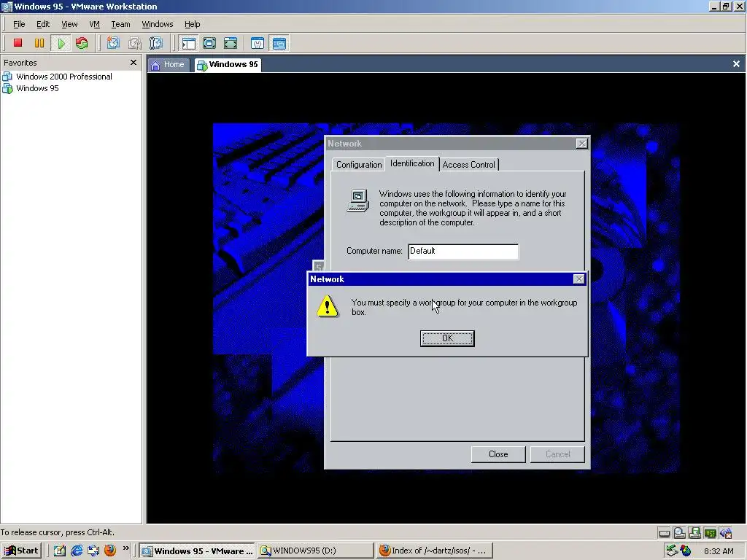The width and height of the screenshot is (747, 560).
Task: Toggle the sidebar view icon
Action: (189, 43)
